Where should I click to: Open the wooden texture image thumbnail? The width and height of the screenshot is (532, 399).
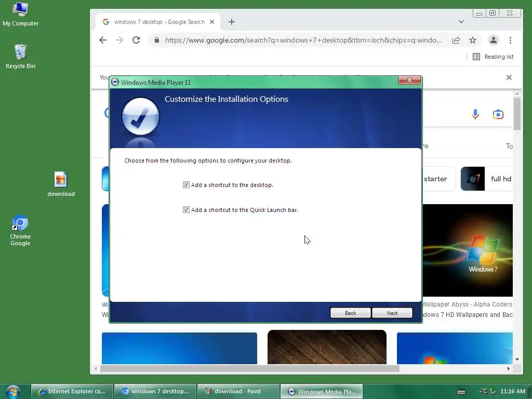[x=327, y=347]
